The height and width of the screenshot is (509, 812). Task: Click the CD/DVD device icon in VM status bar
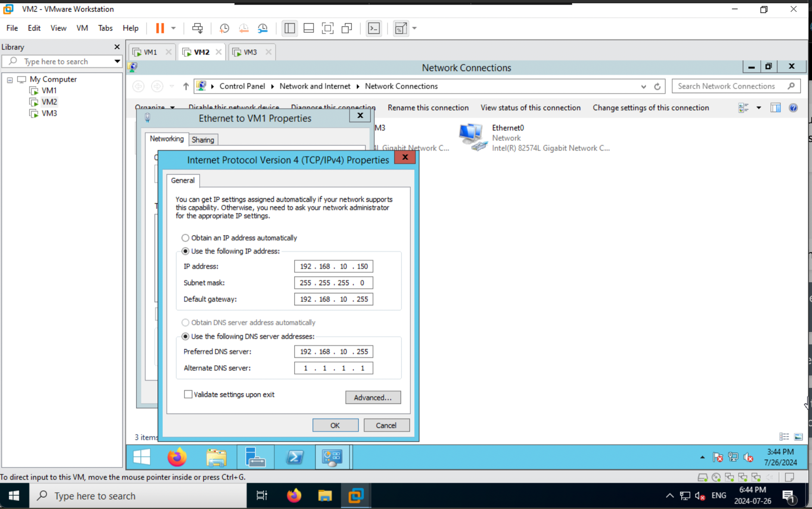pyautogui.click(x=716, y=477)
